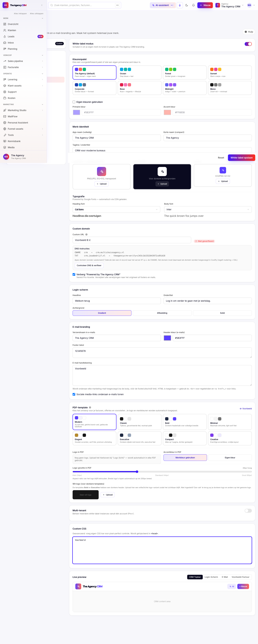Viewport: 258px width, 644px height.
Task: Open Media in sidebar
Action: click(x=23, y=148)
